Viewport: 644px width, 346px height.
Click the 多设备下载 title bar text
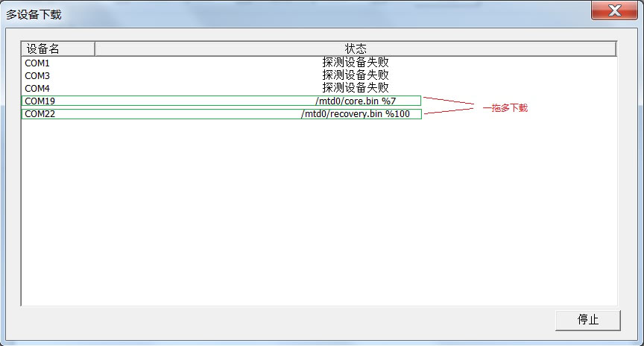click(x=34, y=14)
